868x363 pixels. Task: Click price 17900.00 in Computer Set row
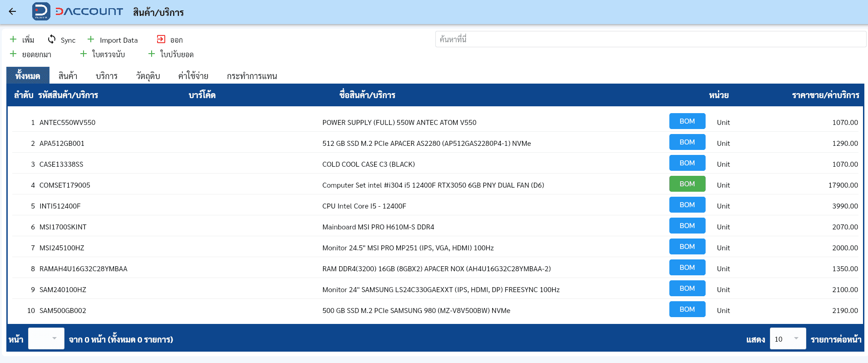[x=843, y=185]
